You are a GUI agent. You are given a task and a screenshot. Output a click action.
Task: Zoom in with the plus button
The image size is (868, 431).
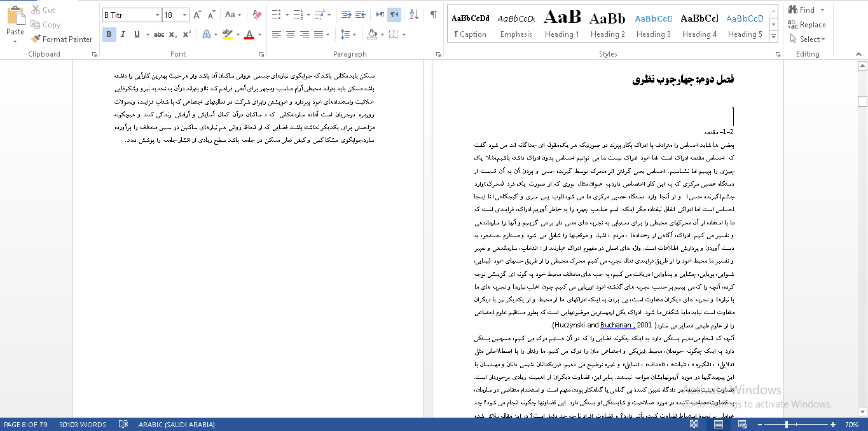point(833,425)
